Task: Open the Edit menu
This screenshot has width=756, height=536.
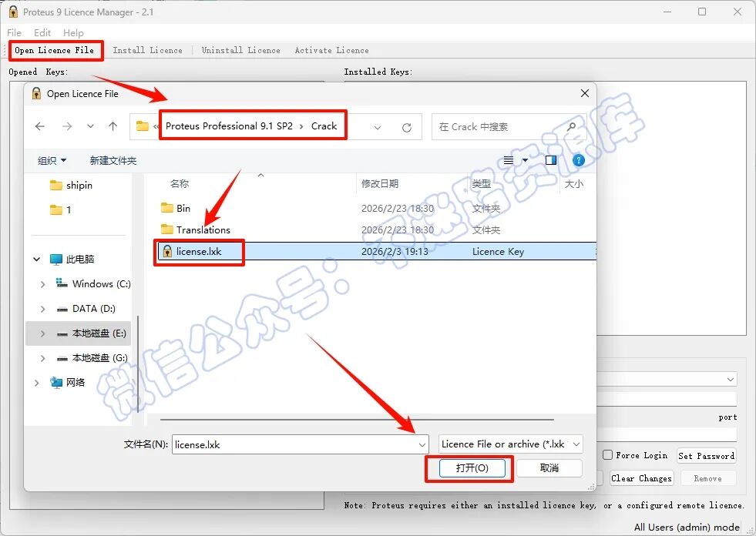Action: pyautogui.click(x=42, y=33)
